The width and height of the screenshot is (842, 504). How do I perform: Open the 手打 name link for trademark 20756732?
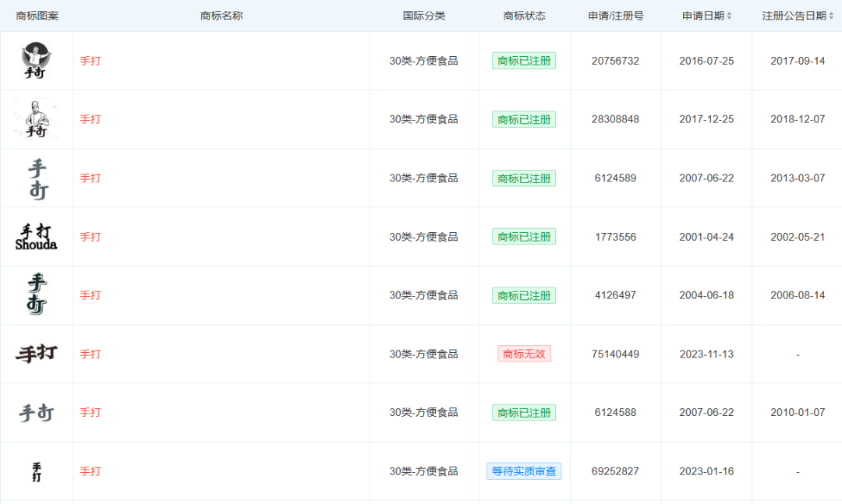90,61
